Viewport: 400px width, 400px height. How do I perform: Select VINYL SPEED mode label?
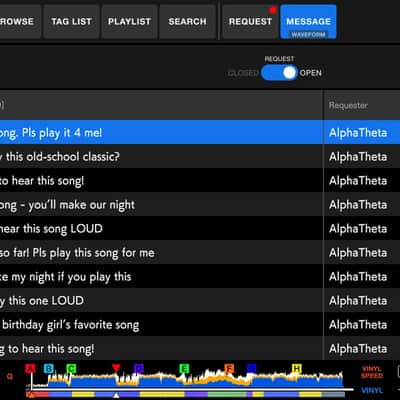(x=372, y=372)
